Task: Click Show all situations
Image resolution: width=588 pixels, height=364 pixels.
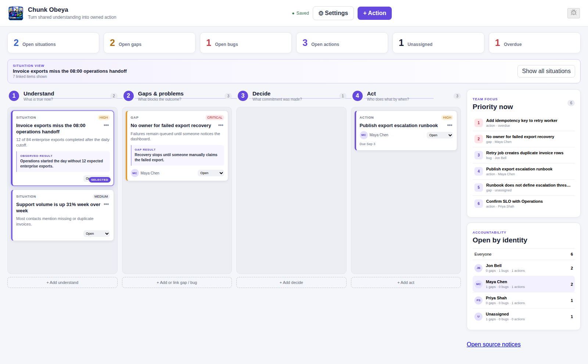Action: tap(546, 71)
